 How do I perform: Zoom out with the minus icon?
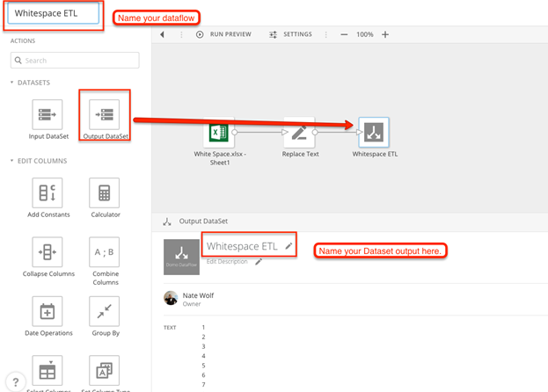(344, 34)
